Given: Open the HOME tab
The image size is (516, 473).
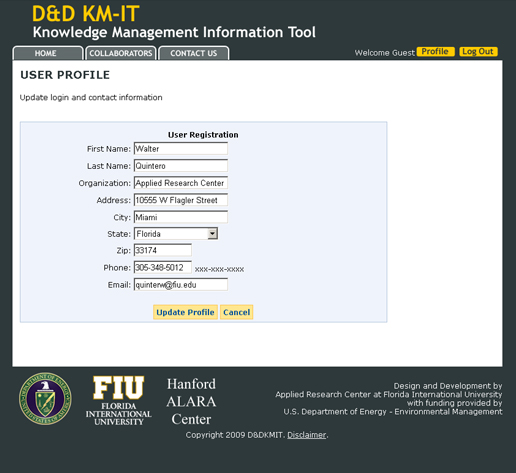Looking at the screenshot, I should [47, 53].
